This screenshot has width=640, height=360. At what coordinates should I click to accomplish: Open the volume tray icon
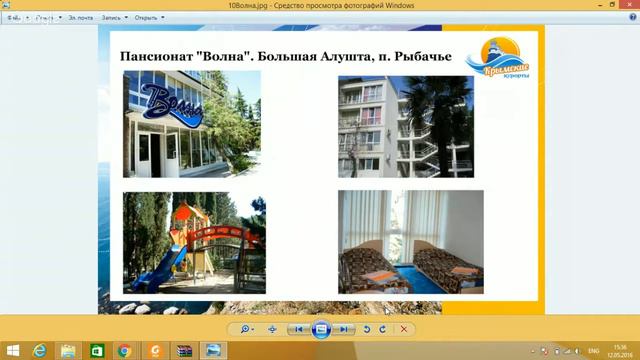[x=578, y=351]
